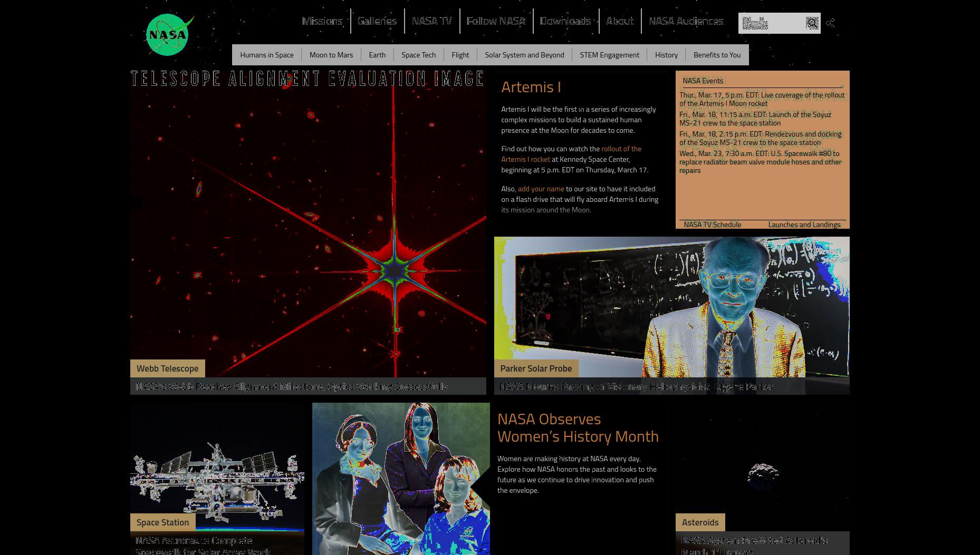Image resolution: width=980 pixels, height=555 pixels.
Task: Open Soyuz MS-21 launch event
Action: pyautogui.click(x=755, y=119)
